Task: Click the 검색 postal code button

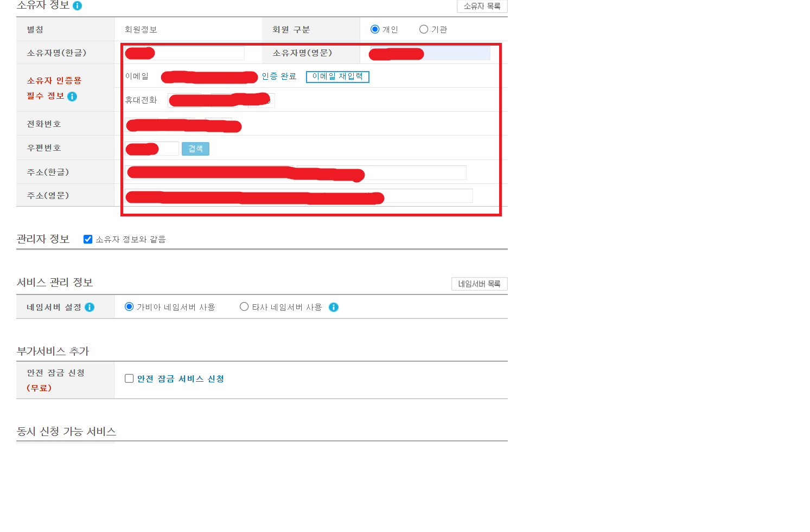Action: pos(195,149)
